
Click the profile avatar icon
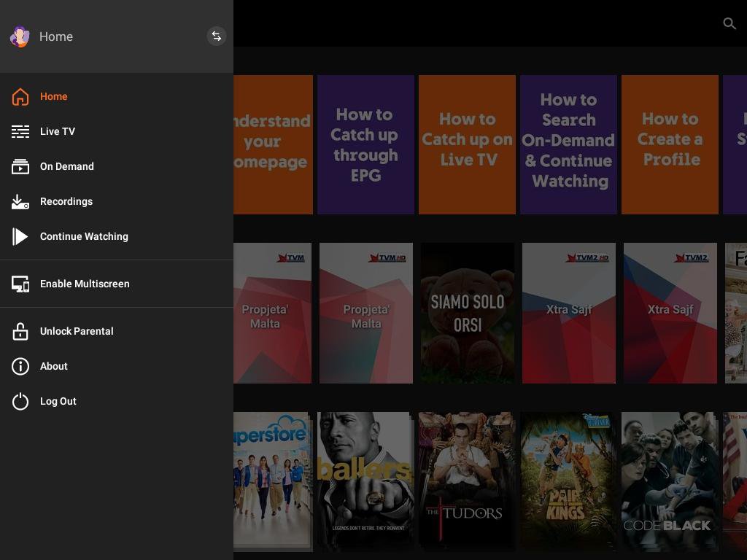point(20,36)
